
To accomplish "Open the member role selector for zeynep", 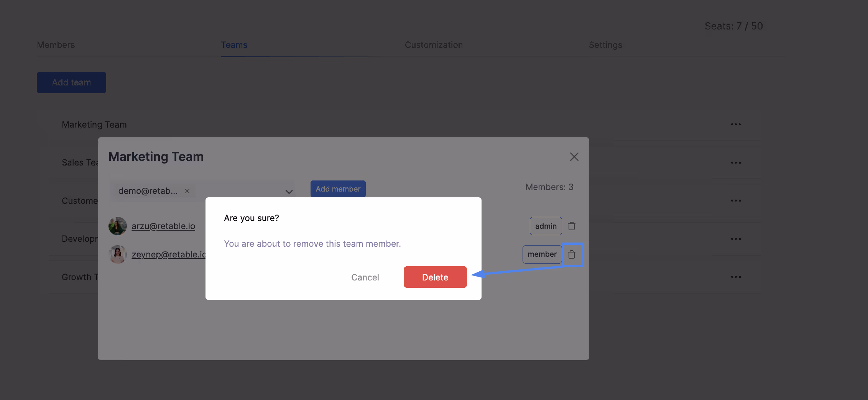I will 542,254.
